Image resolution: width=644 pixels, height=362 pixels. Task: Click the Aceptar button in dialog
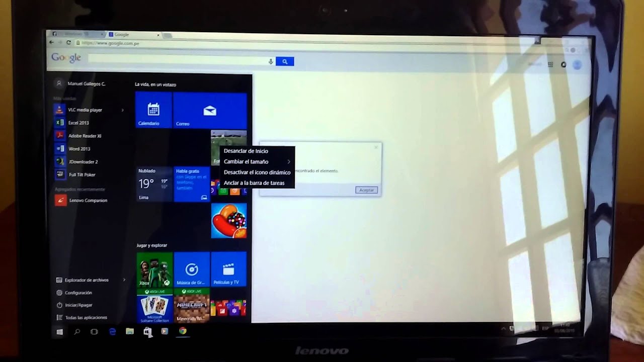(x=366, y=190)
